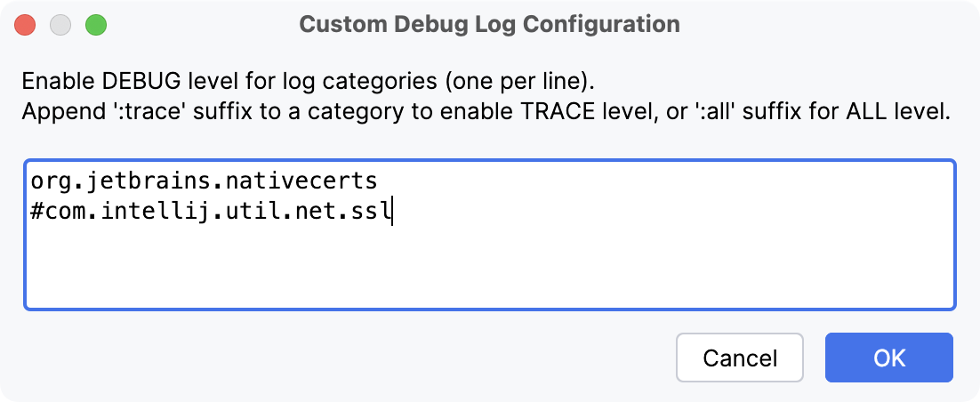980x402 pixels.
Task: Click empty space in the log categories text area
Action: tap(489, 267)
